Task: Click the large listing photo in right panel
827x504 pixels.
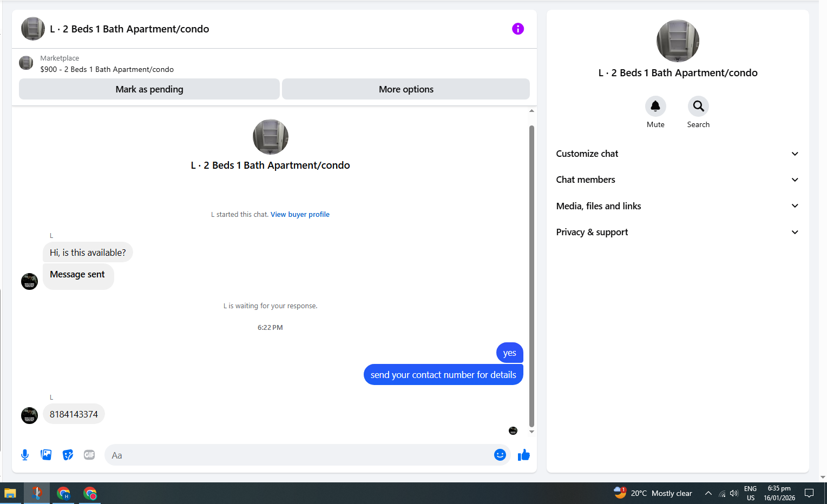Action: pos(678,41)
